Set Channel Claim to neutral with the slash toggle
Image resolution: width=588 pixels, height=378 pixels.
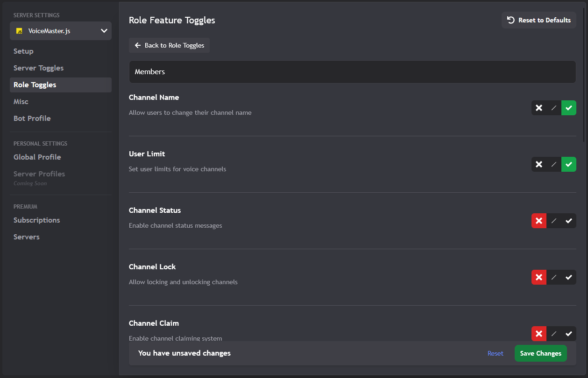553,334
